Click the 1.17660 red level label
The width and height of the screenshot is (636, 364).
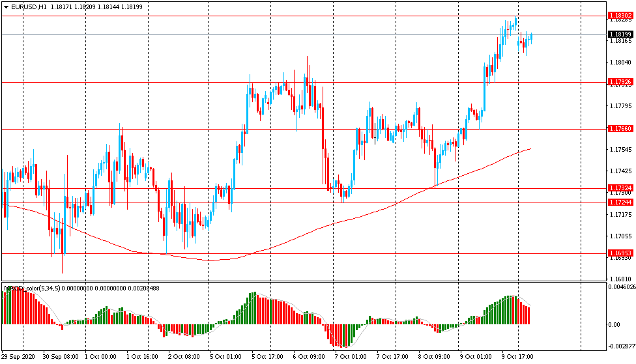[620, 129]
